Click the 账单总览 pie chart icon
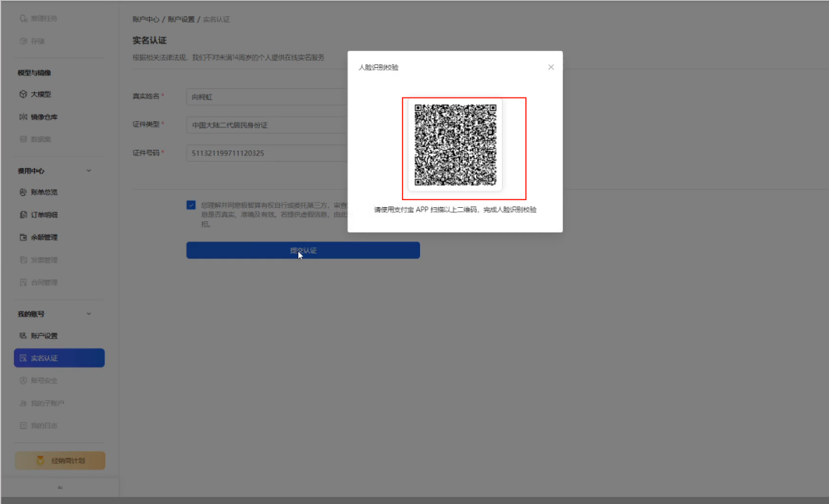 (x=23, y=192)
